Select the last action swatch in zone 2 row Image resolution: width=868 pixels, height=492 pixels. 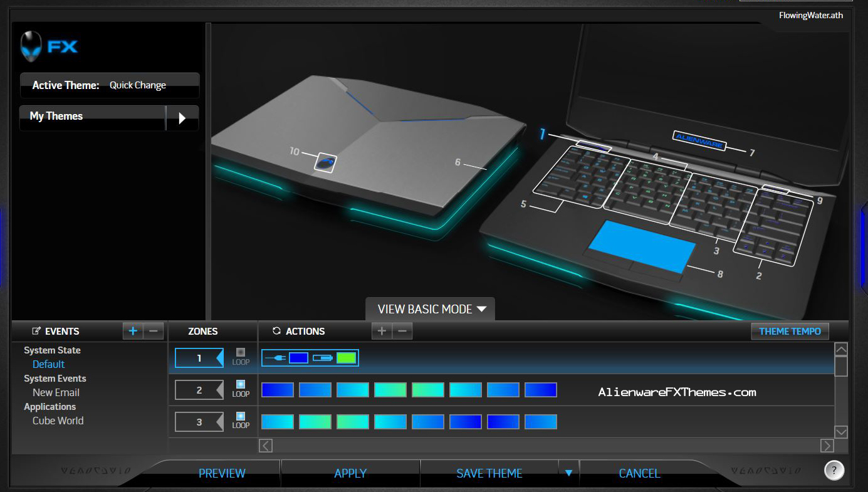(541, 390)
